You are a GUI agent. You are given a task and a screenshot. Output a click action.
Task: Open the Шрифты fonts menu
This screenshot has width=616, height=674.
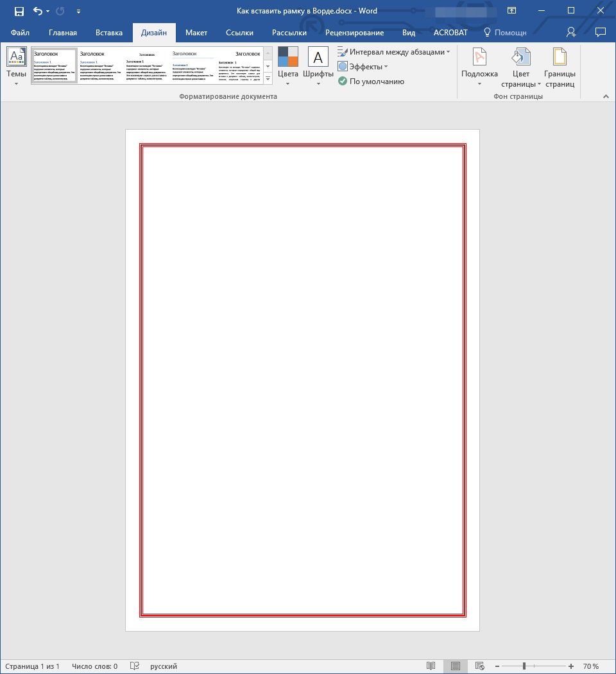(x=318, y=67)
